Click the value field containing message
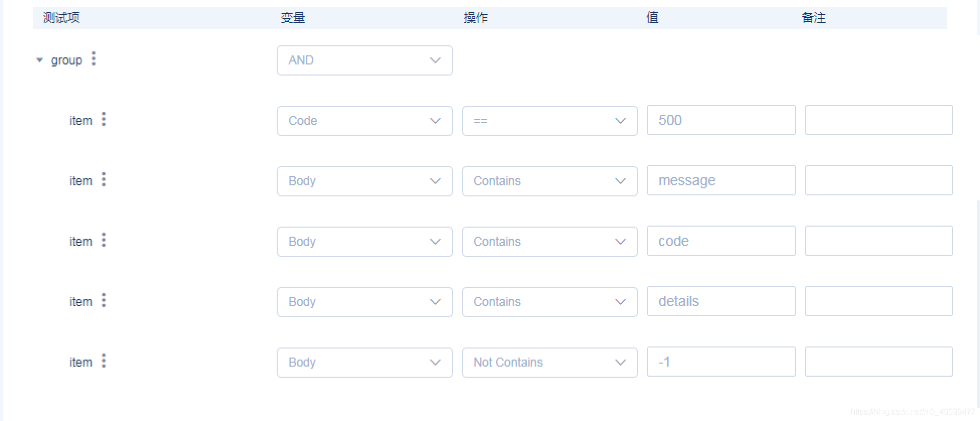980x421 pixels. click(x=721, y=180)
